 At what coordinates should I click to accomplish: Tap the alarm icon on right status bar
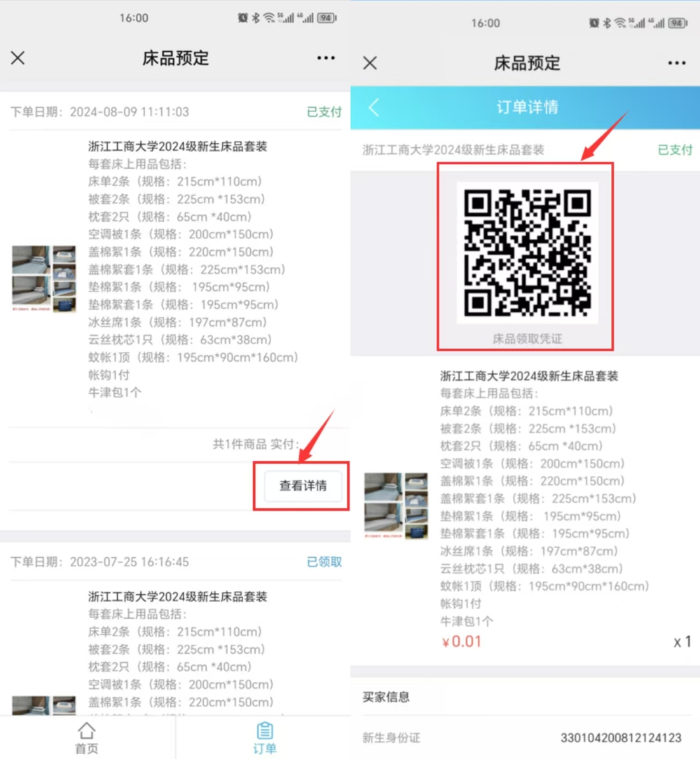594,22
